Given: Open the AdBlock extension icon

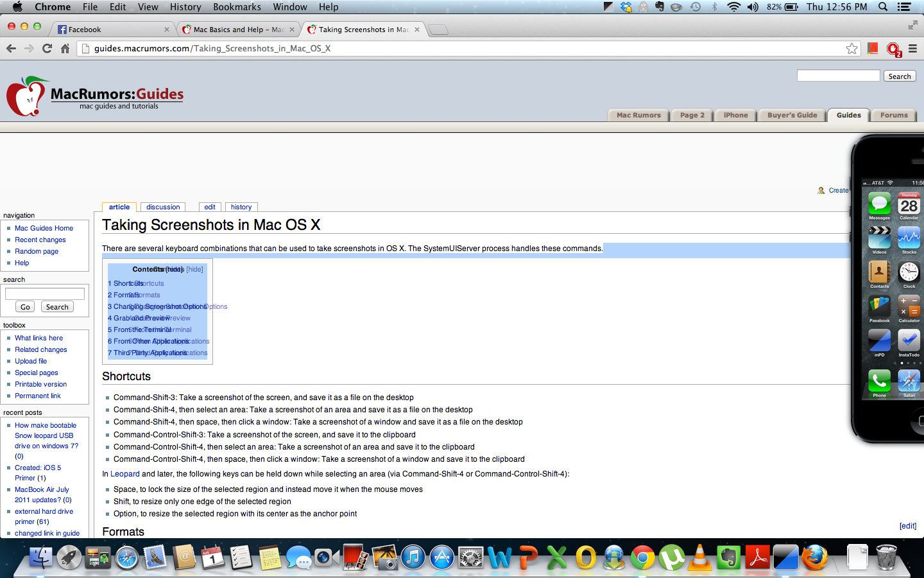Looking at the screenshot, I should [x=893, y=49].
